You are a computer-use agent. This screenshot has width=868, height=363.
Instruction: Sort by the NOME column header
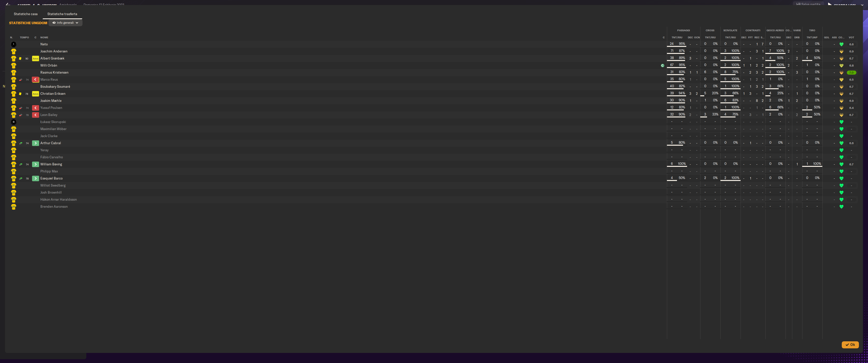[44, 37]
